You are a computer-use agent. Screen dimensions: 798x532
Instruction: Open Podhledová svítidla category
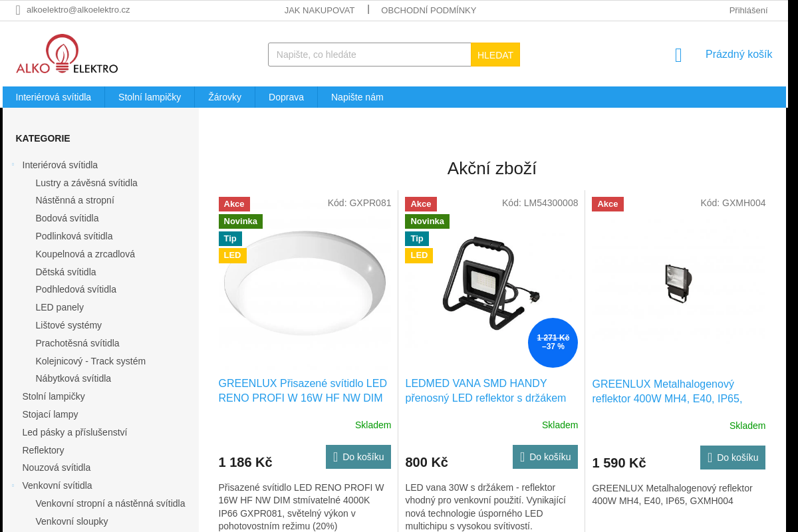(76, 289)
